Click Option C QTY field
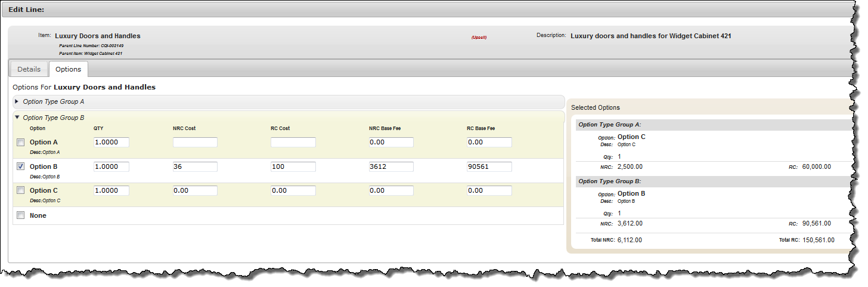The image size is (868, 287). tap(111, 191)
